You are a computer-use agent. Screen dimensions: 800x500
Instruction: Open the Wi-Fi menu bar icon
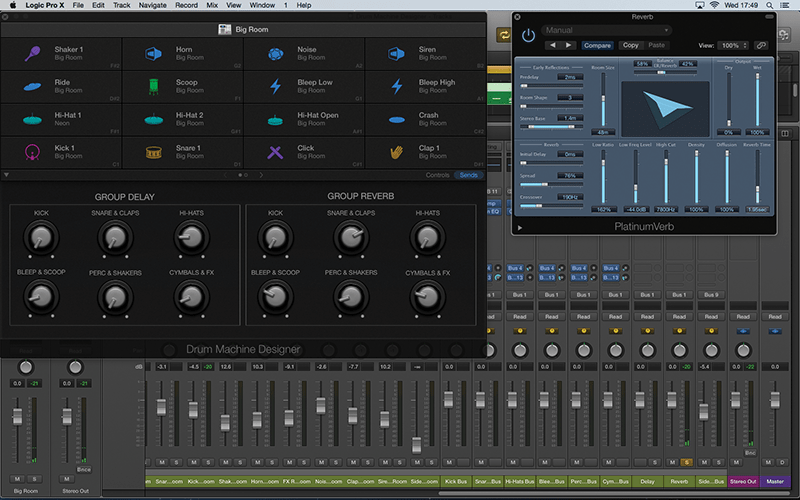(x=714, y=5)
